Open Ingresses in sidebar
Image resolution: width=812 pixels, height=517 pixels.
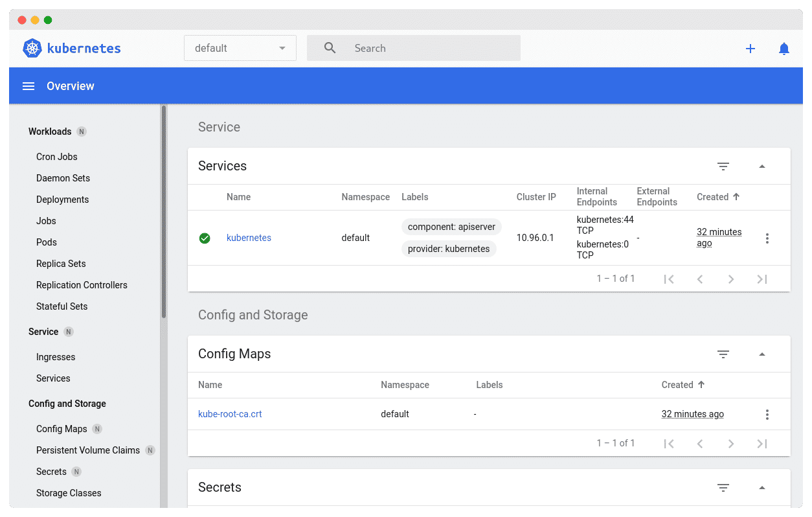(x=56, y=357)
